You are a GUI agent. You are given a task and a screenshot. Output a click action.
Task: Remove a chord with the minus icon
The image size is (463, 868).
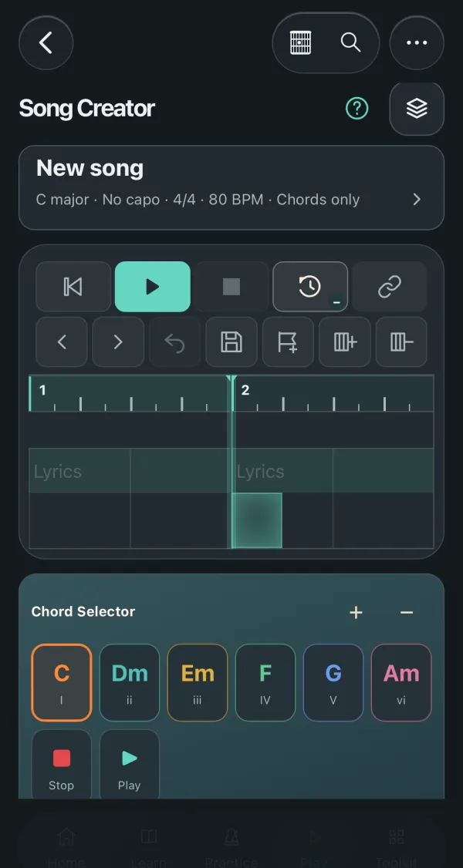(407, 612)
